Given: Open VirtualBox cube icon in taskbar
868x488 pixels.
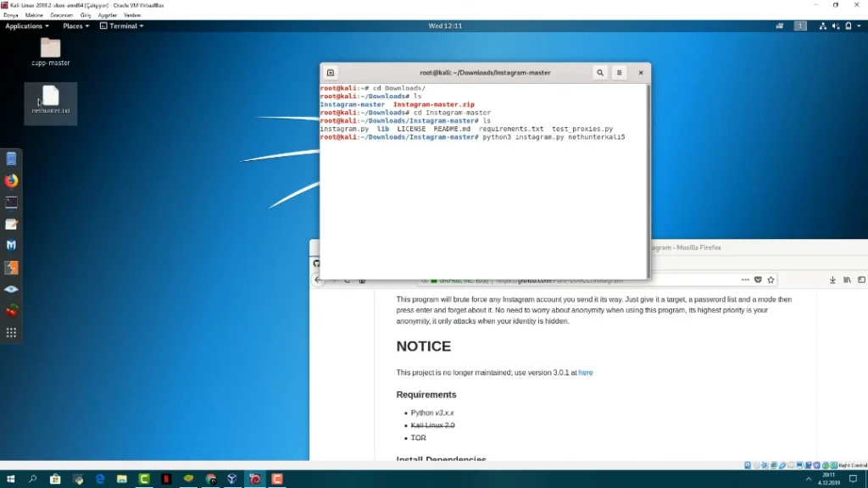Looking at the screenshot, I should pos(232,480).
